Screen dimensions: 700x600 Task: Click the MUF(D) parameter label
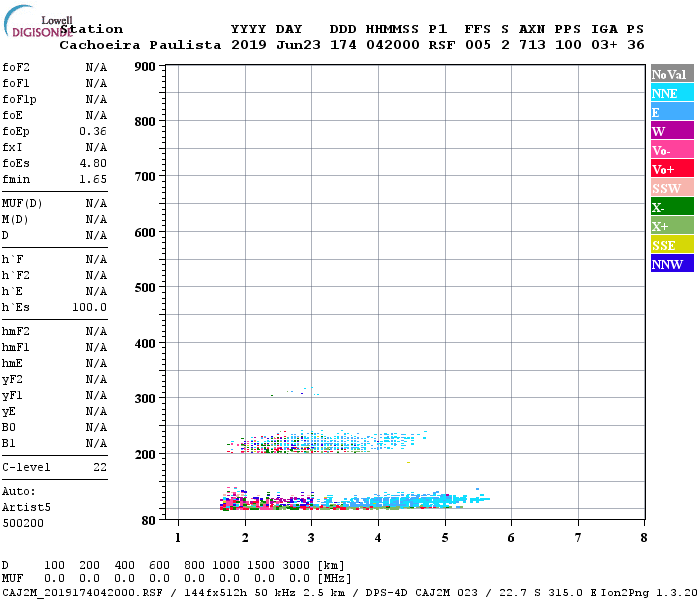(x=22, y=204)
